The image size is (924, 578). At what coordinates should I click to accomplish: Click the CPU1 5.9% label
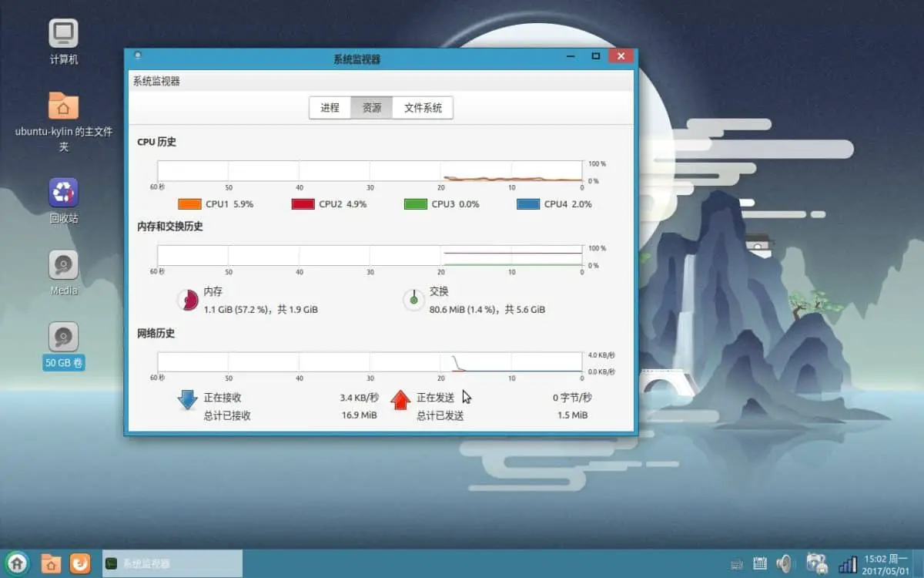point(229,204)
